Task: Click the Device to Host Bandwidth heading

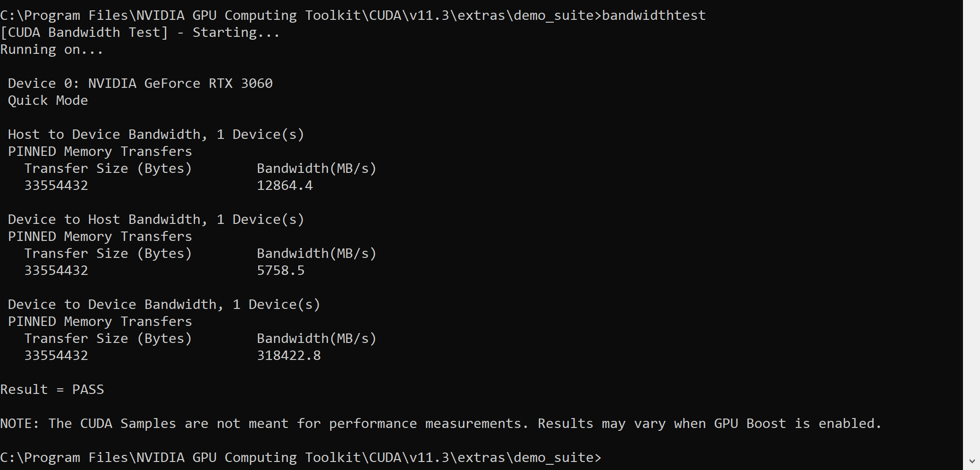Action: [156, 220]
